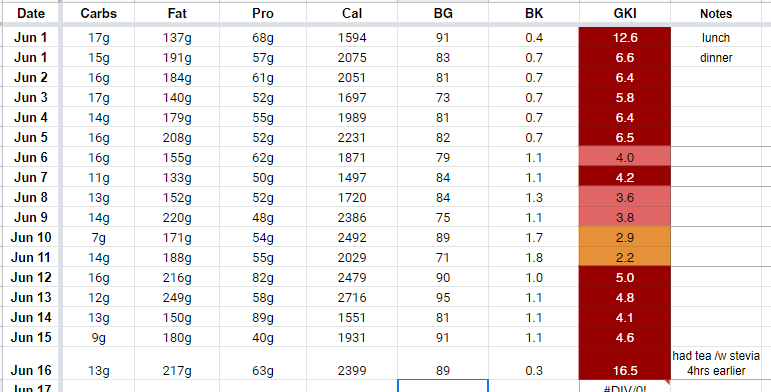Select the tea with stevia note cell
This screenshot has width=771, height=392.
[716, 363]
